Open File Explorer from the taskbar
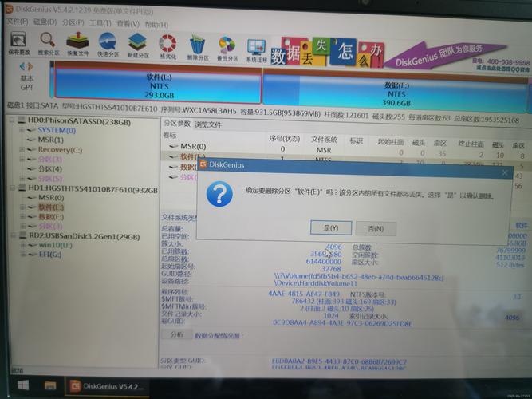Image resolution: width=532 pixels, height=399 pixels. click(x=50, y=385)
